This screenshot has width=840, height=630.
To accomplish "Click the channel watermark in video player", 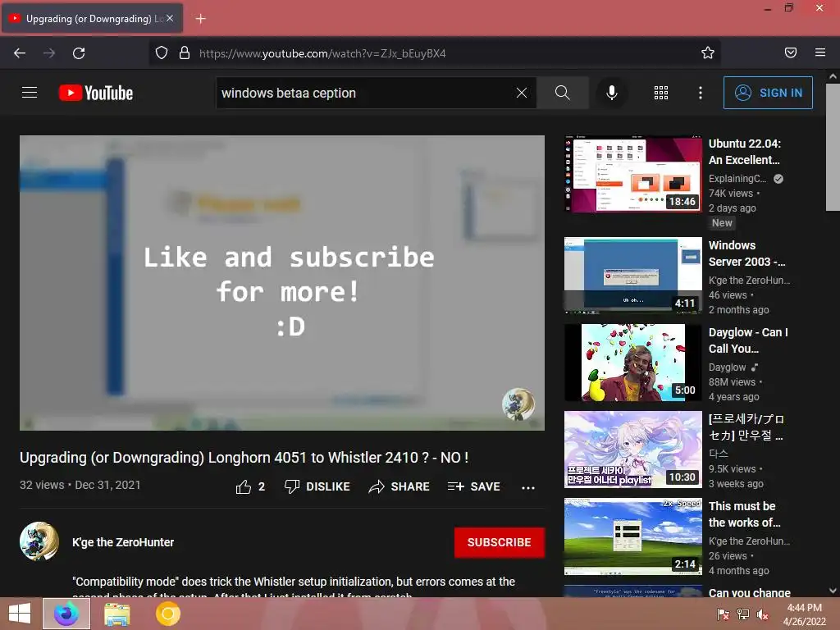I will coord(518,404).
